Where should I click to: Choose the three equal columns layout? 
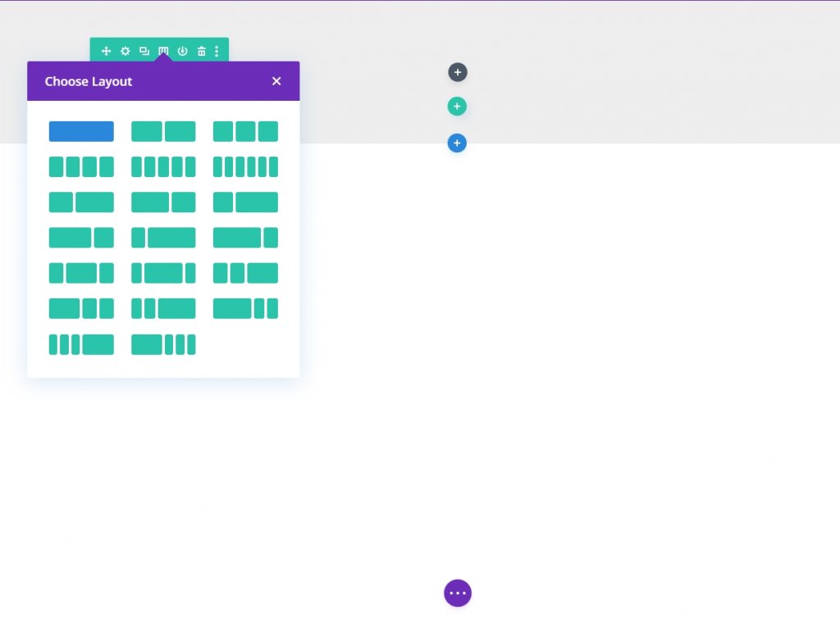(245, 131)
